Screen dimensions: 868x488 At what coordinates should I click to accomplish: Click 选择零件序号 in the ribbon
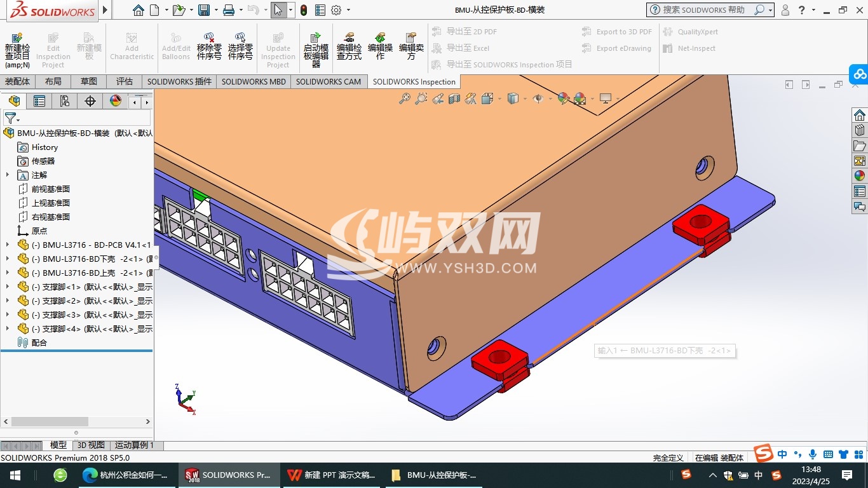[x=240, y=46]
